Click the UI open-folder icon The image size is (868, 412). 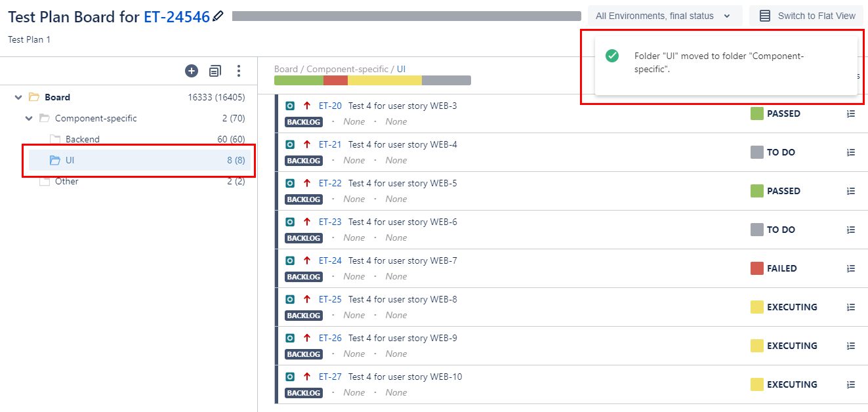coord(55,160)
